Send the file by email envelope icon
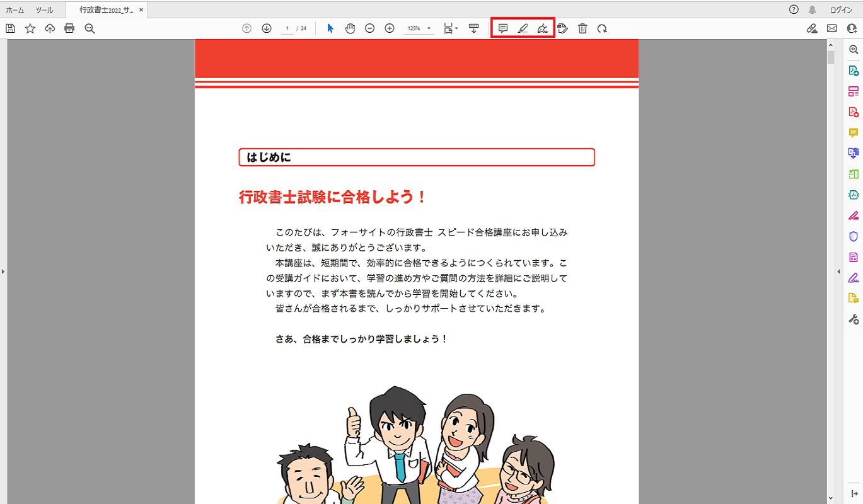 coord(832,28)
